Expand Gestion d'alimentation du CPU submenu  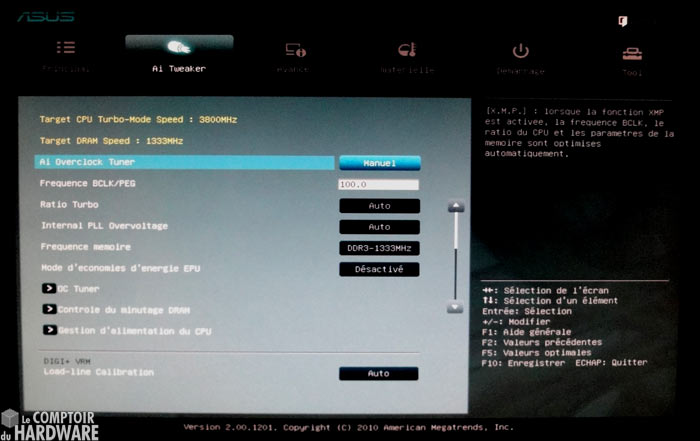pyautogui.click(x=49, y=331)
